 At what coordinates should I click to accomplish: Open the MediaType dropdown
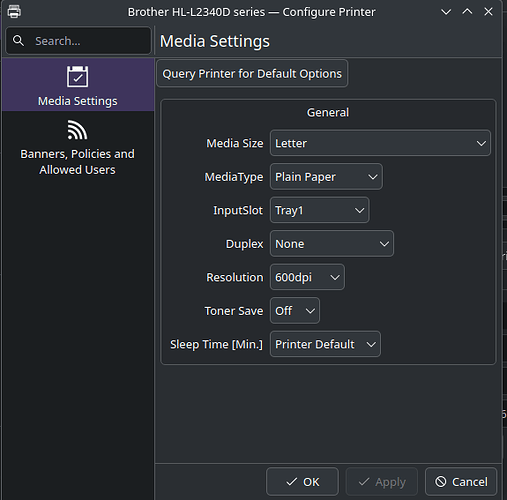coord(326,177)
